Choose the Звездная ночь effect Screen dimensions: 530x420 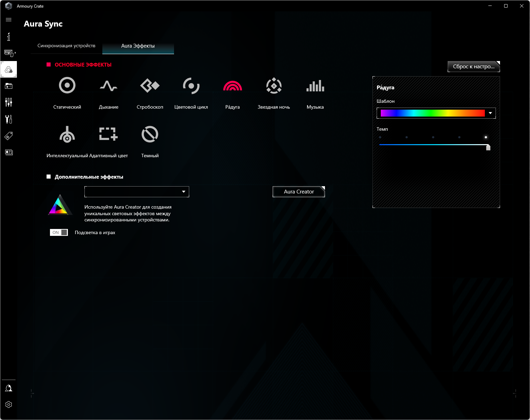coord(274,86)
